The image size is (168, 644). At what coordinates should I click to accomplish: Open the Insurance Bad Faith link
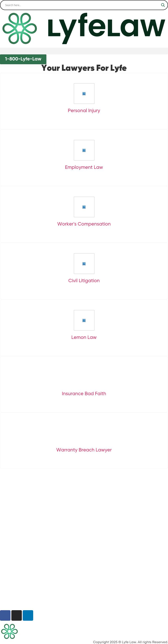pyautogui.click(x=84, y=393)
